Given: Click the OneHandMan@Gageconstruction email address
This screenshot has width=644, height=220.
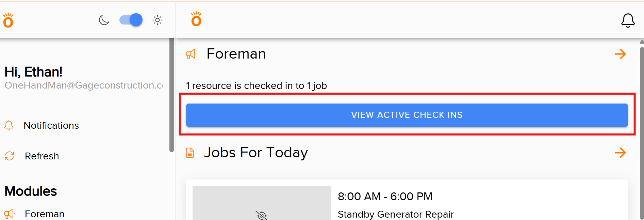Looking at the screenshot, I should coord(83,85).
